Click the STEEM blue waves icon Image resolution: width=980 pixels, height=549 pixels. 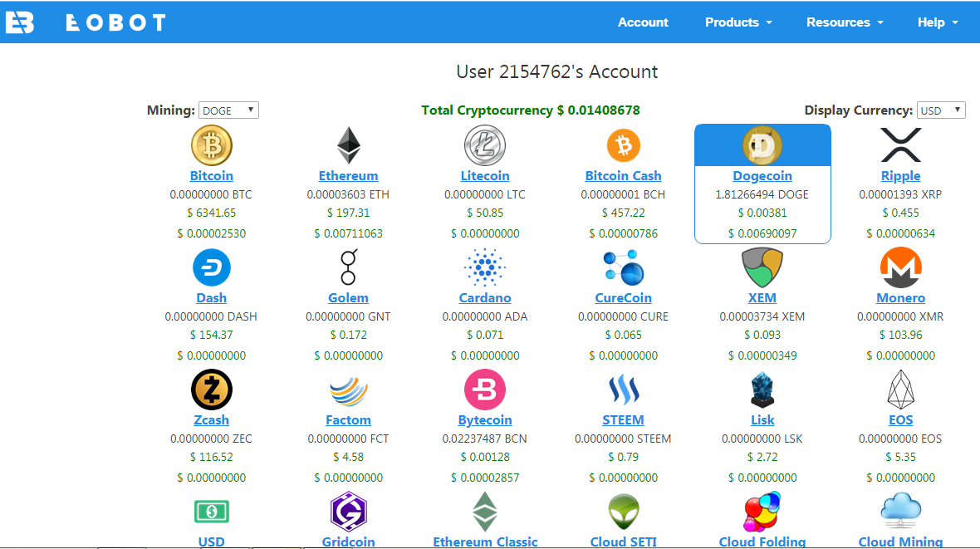[x=623, y=389]
